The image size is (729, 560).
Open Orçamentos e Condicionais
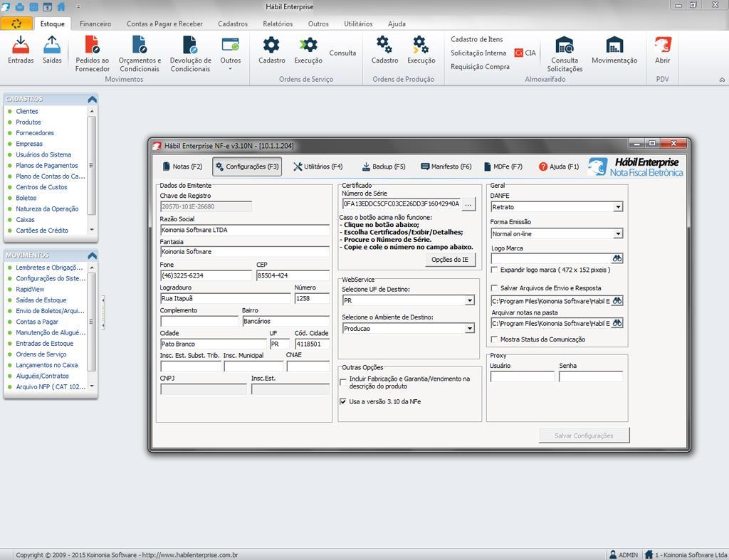[x=140, y=54]
